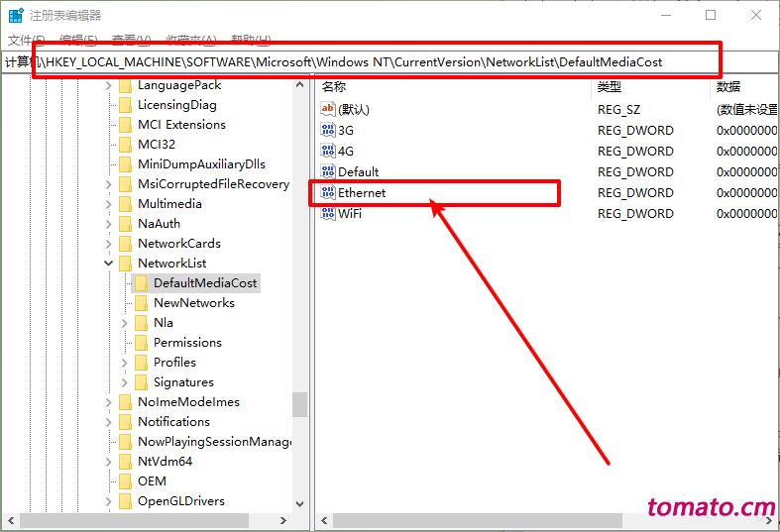Open the 文件(F) menu

point(27,40)
